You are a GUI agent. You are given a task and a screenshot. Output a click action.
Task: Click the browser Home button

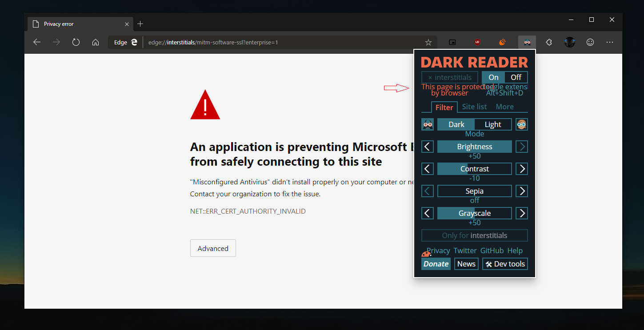click(96, 42)
